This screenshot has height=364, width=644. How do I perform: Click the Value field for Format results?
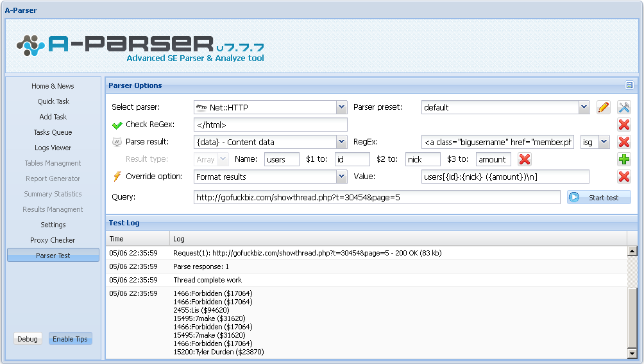pyautogui.click(x=505, y=177)
